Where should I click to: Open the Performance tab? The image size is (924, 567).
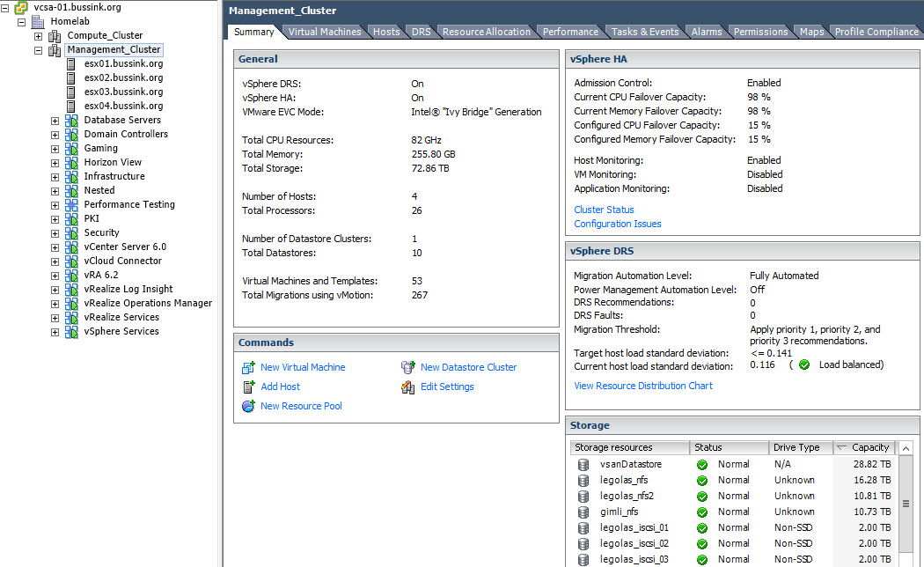[x=570, y=32]
